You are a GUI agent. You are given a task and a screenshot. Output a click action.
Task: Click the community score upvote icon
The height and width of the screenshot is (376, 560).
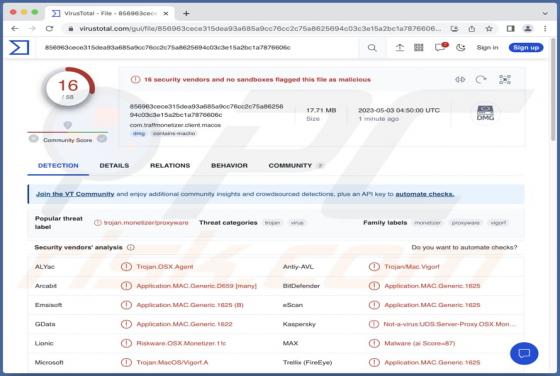[x=102, y=139]
